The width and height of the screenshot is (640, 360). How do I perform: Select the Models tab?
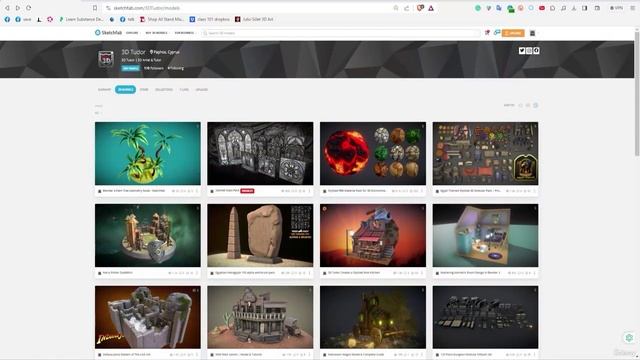tap(125, 89)
